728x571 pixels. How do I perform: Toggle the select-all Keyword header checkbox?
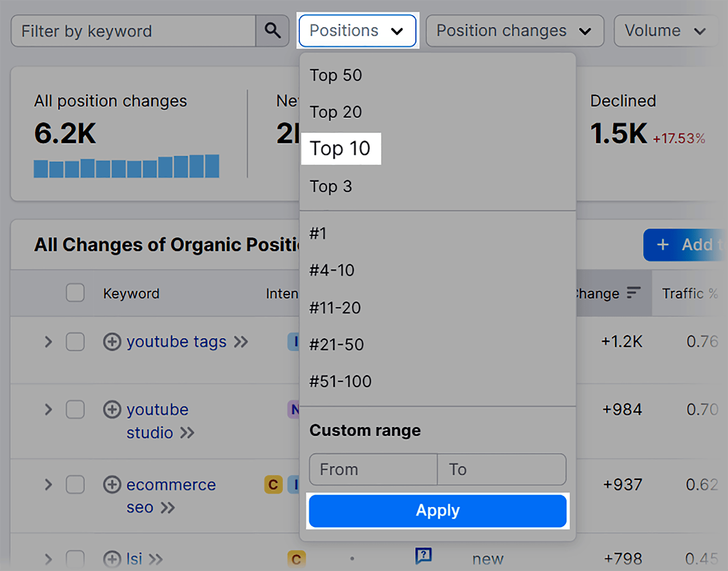pos(75,293)
